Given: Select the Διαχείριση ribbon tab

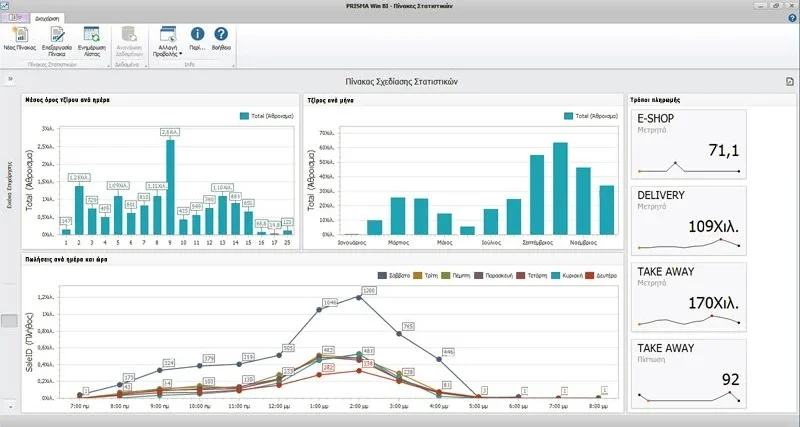Looking at the screenshot, I should (x=47, y=18).
